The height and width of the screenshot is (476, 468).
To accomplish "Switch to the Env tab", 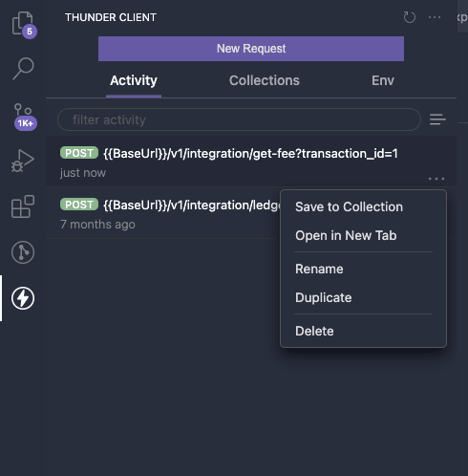I will click(383, 80).
